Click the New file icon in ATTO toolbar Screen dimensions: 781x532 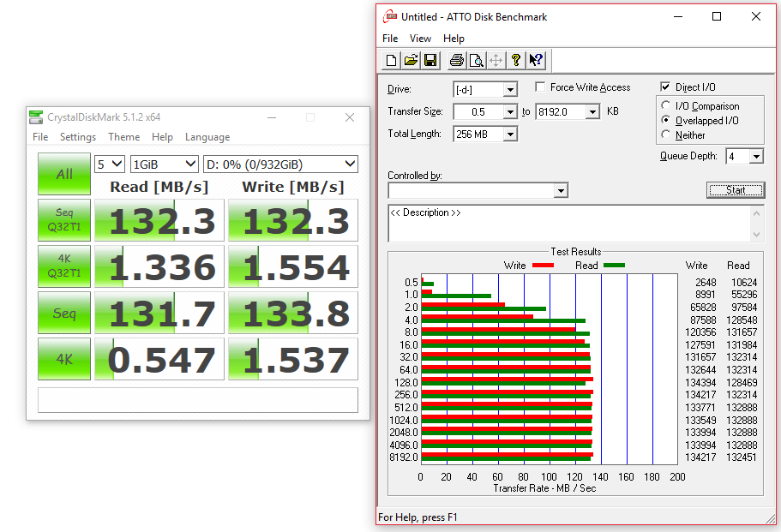(392, 60)
